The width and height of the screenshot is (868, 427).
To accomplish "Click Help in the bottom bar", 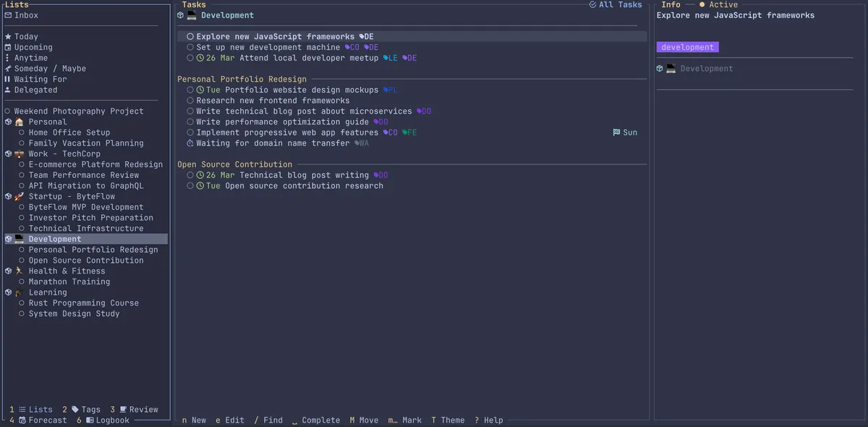I will [x=489, y=420].
